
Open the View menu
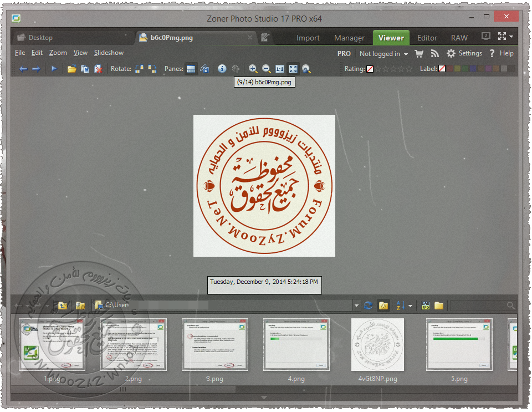pos(80,53)
